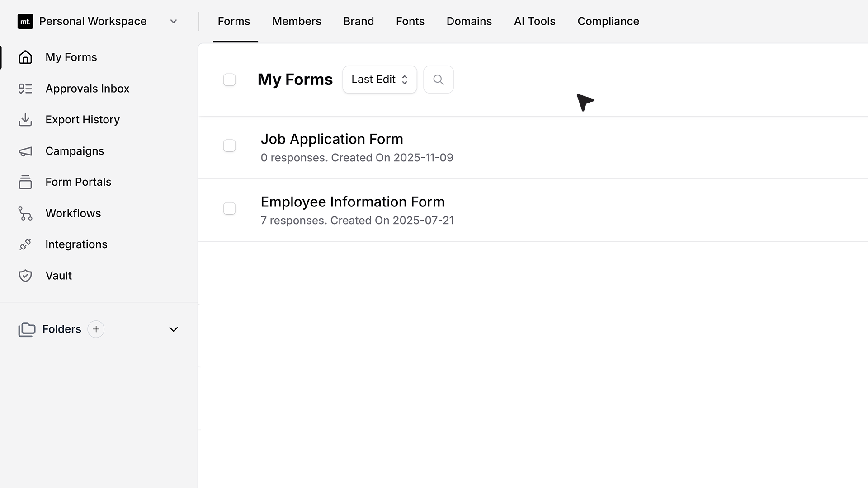Open Export History label in sidebar

83,120
